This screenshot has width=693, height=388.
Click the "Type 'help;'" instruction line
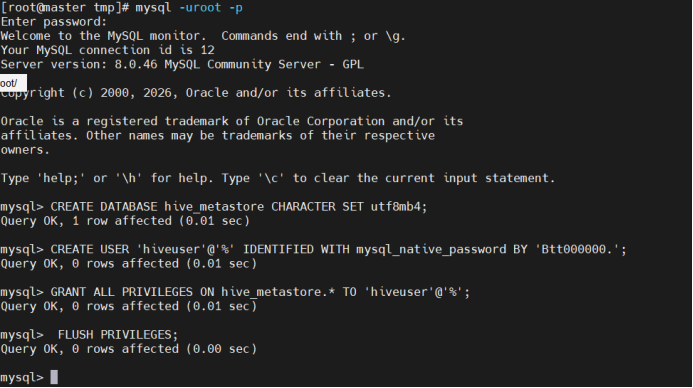tap(278, 179)
